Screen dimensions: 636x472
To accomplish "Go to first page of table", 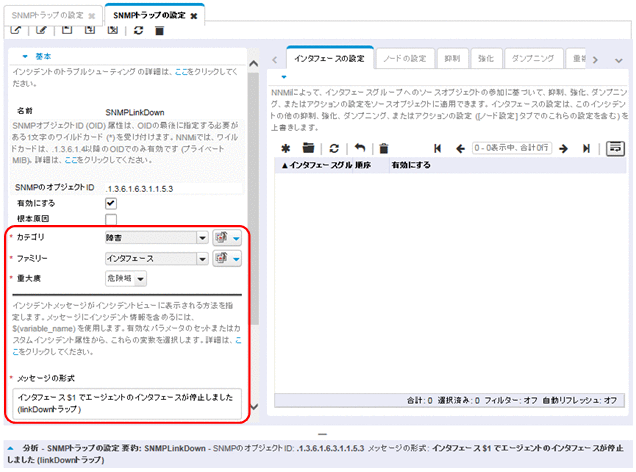I will pos(437,148).
